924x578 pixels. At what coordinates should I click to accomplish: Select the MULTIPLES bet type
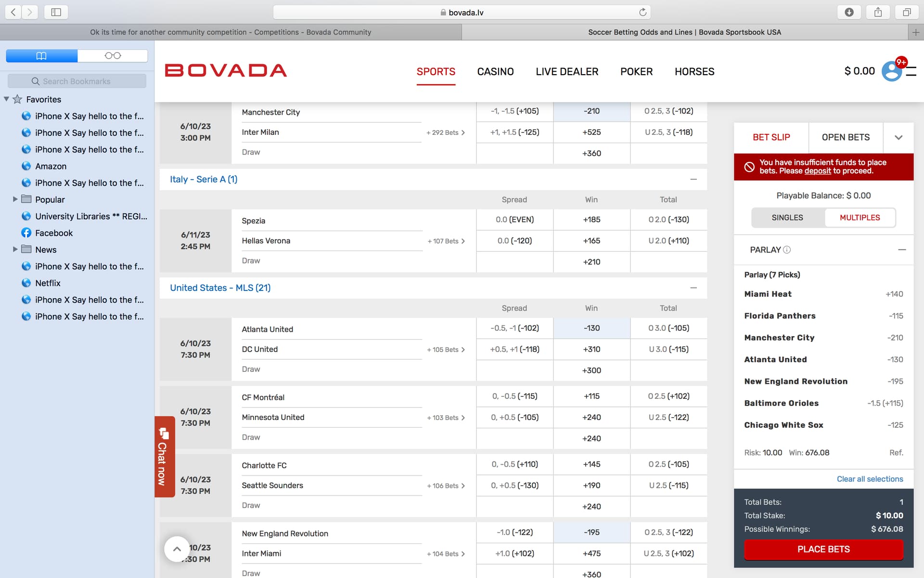click(x=860, y=218)
